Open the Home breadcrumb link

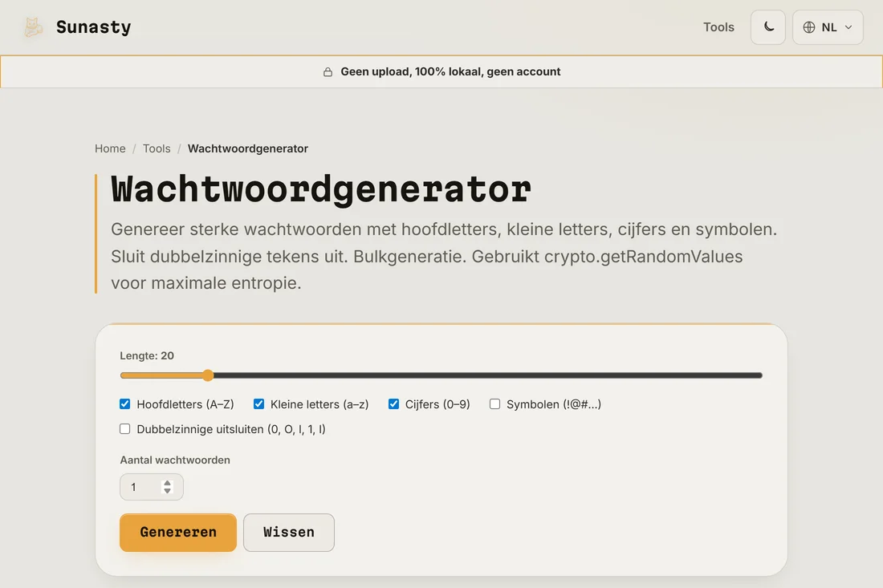110,148
